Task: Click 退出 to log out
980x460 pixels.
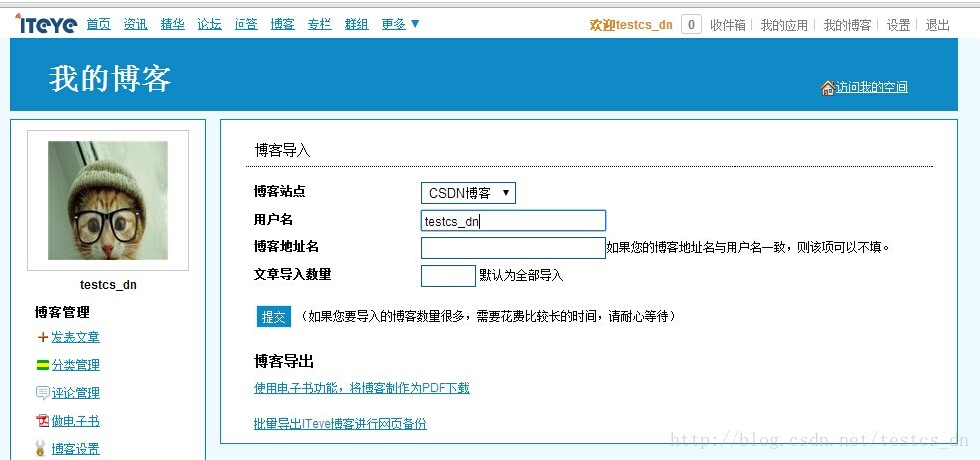Action: pos(937,25)
